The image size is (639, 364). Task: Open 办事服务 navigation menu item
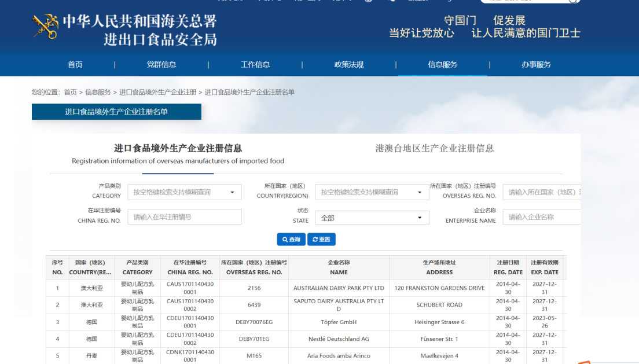pyautogui.click(x=536, y=65)
